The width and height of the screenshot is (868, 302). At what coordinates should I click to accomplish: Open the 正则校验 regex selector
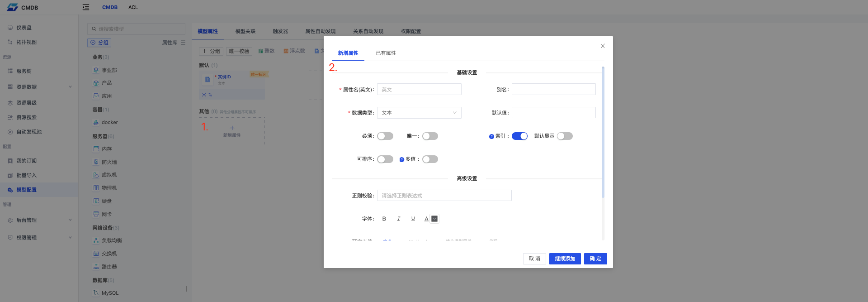pos(444,196)
